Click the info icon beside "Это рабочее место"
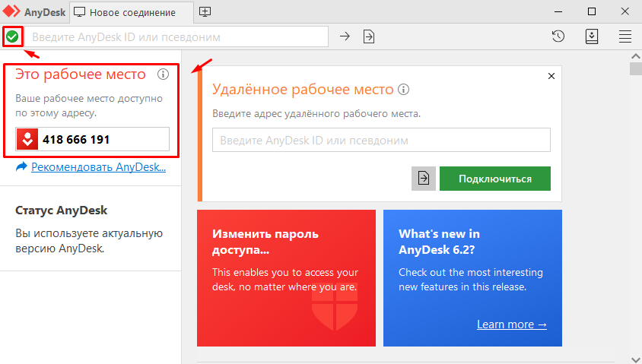Image resolution: width=642 pixels, height=364 pixels. coord(163,74)
